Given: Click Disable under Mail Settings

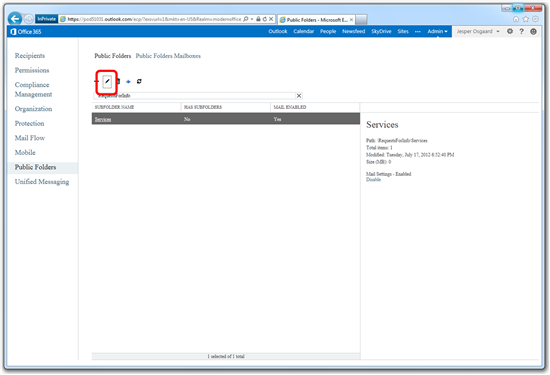Looking at the screenshot, I should 373,180.
